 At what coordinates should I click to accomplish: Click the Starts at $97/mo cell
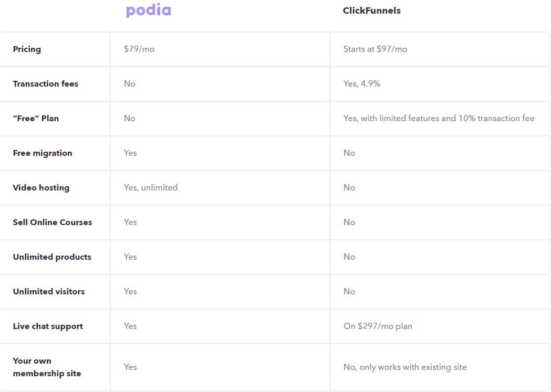pos(375,49)
